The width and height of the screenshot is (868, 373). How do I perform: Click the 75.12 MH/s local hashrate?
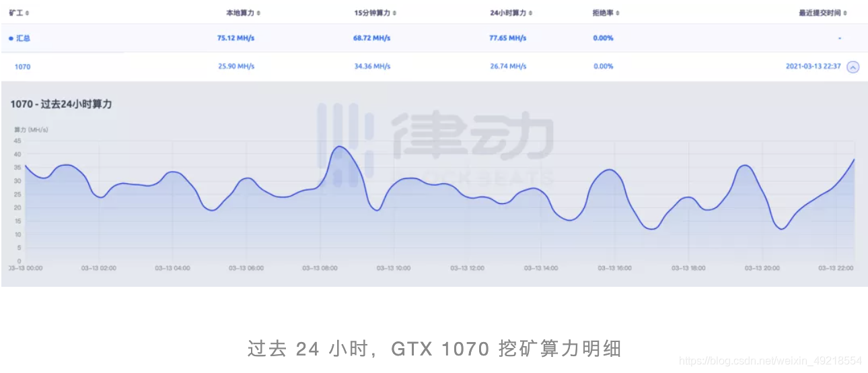(236, 38)
